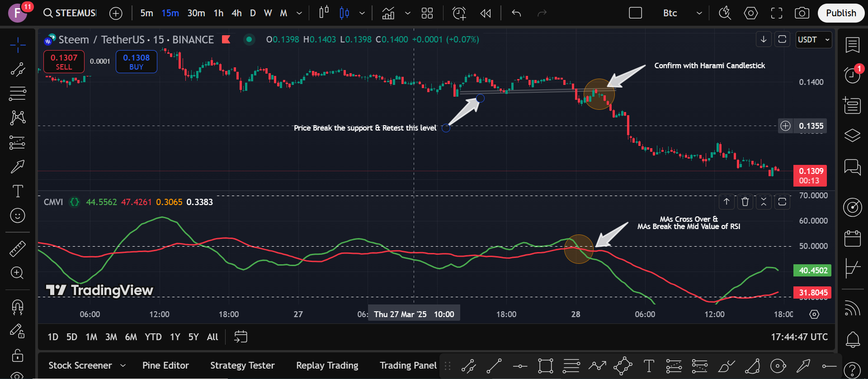Select the ruler measure tool
Screen dimensions: 868x379
pos(18,248)
